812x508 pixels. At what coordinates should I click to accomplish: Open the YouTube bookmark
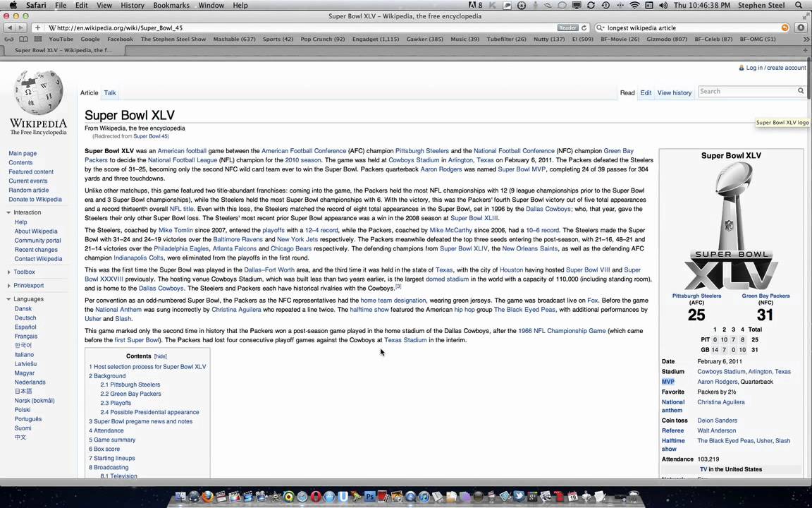pyautogui.click(x=61, y=39)
